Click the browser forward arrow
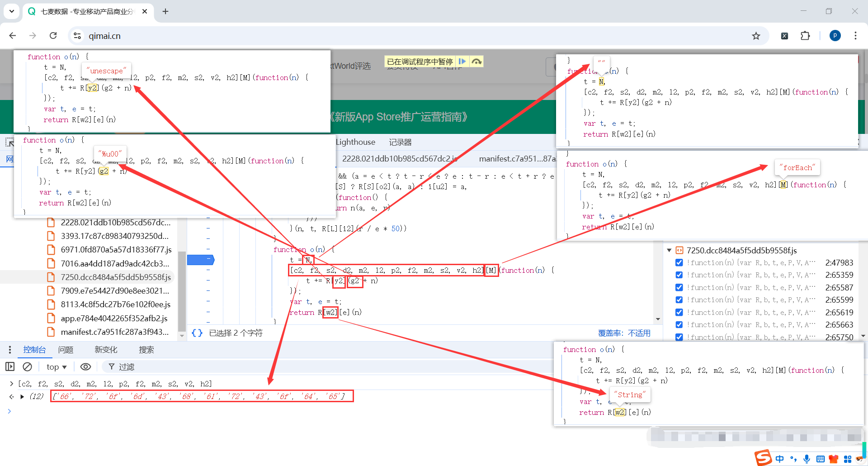 click(x=33, y=36)
